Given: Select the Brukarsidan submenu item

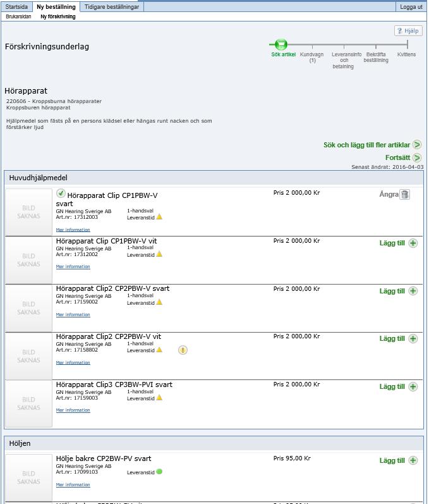Looking at the screenshot, I should (x=18, y=16).
